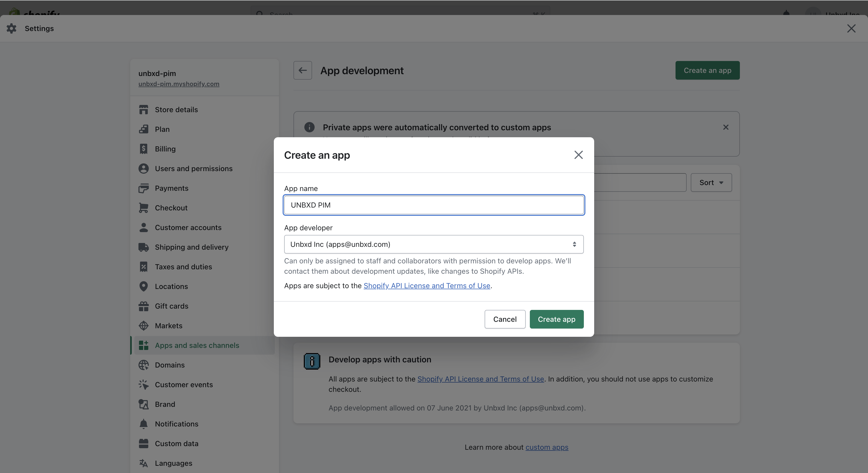Screen dimensions: 868x473
Task: Click the Checkout cart icon
Action: coord(144,208)
